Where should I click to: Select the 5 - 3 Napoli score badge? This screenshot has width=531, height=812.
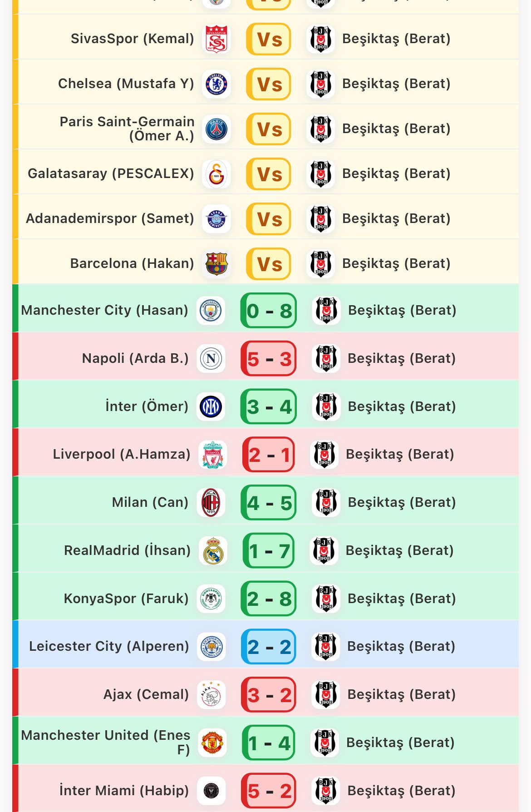pyautogui.click(x=269, y=359)
